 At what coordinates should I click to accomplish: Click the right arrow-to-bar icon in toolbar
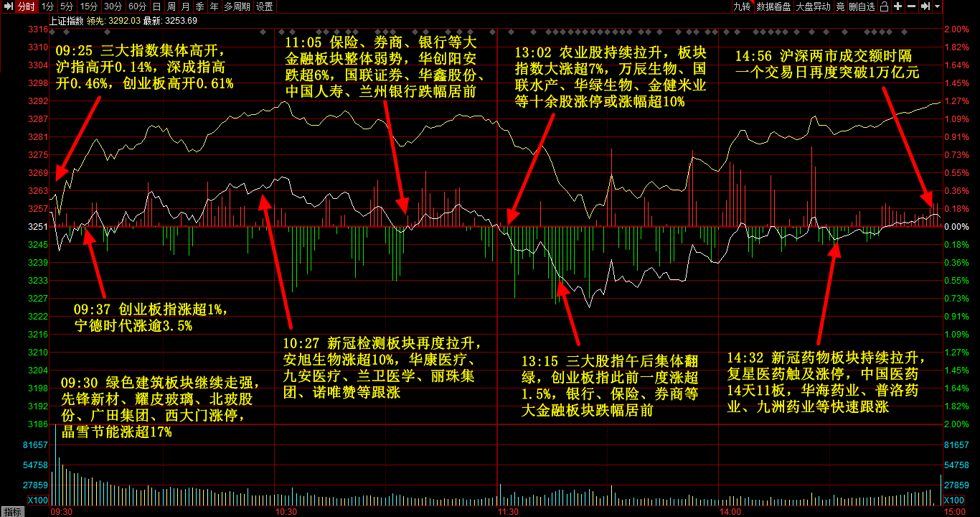925,6
